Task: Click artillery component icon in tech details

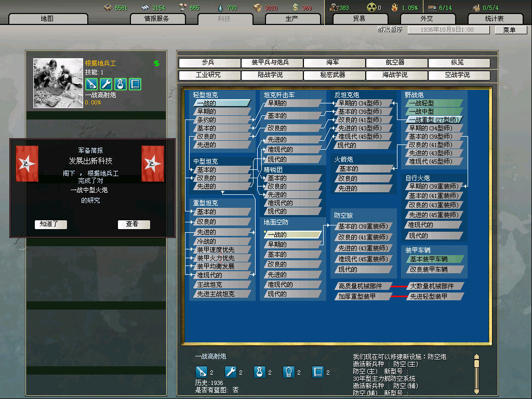Action: point(201,372)
